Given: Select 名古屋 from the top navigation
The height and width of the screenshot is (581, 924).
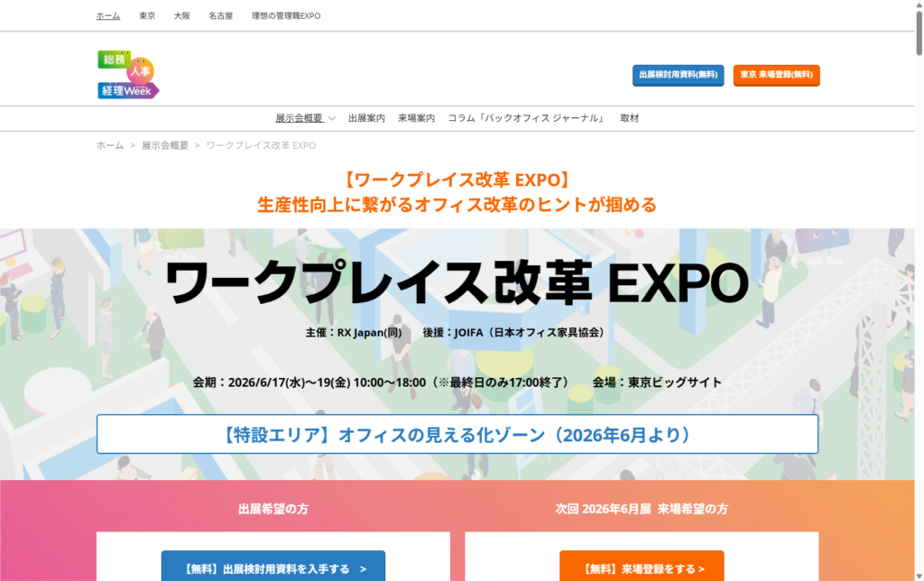Looking at the screenshot, I should pyautogui.click(x=220, y=15).
